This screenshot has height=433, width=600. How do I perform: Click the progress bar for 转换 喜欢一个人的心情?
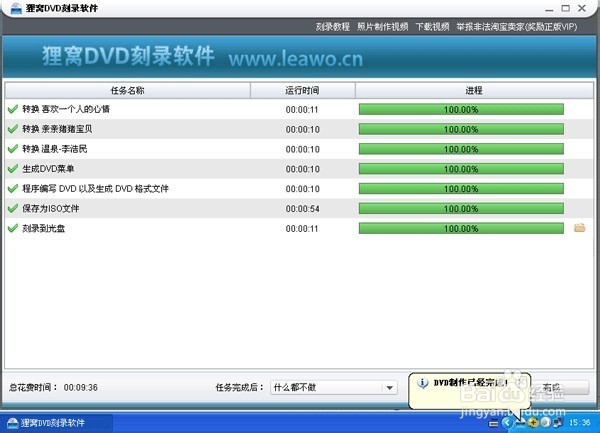461,109
